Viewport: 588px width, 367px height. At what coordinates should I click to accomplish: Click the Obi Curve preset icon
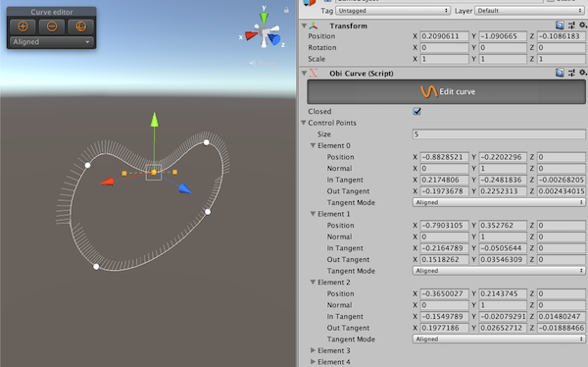pyautogui.click(x=571, y=73)
